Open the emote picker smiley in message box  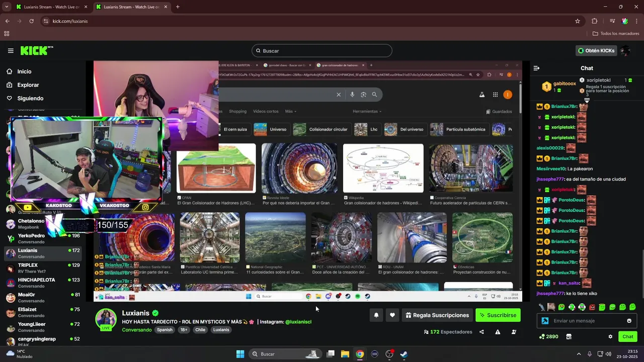[x=629, y=321]
